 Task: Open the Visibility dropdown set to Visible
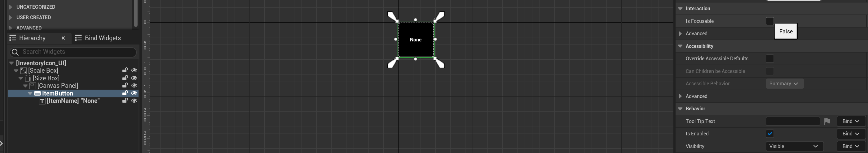(x=794, y=146)
